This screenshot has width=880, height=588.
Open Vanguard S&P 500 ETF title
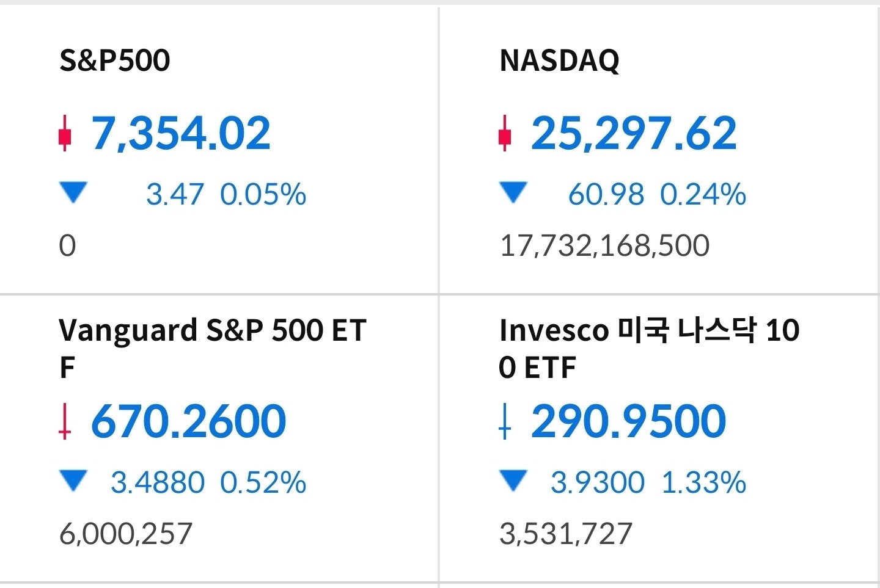(x=213, y=349)
